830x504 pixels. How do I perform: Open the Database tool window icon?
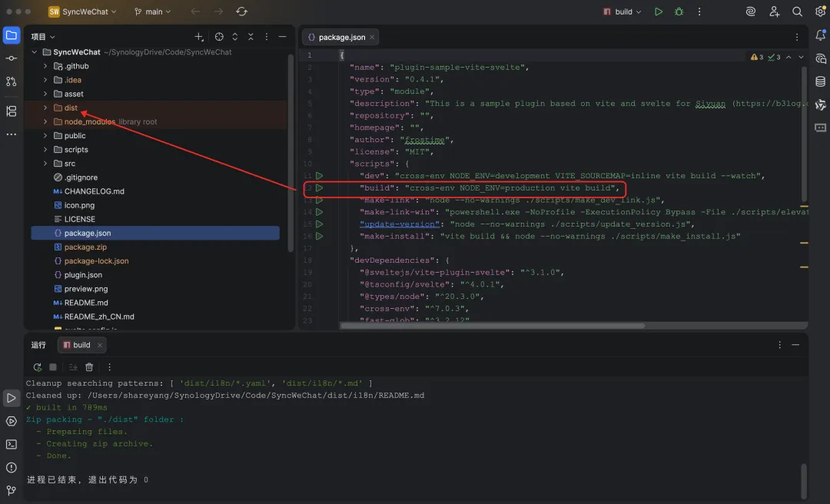[x=821, y=81]
